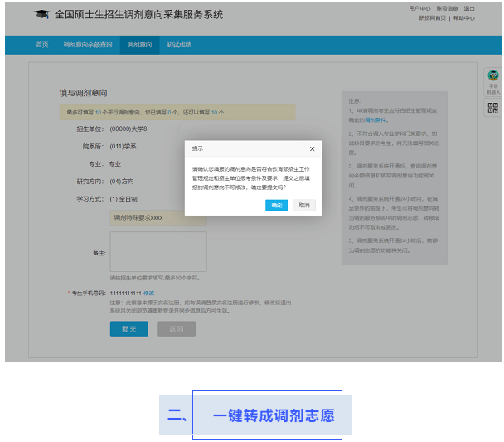Click 账号信息 in the top bar
The height and width of the screenshot is (442, 504).
[x=447, y=8]
